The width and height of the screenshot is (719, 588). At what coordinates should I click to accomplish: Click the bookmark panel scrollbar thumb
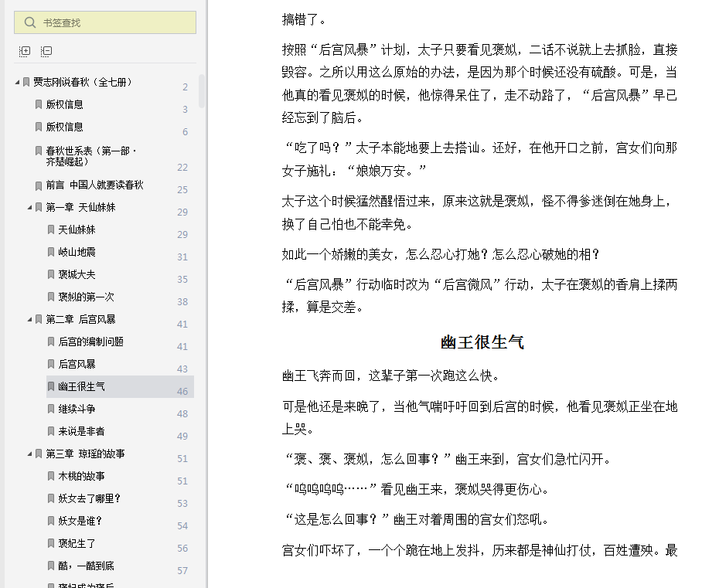pos(202,90)
